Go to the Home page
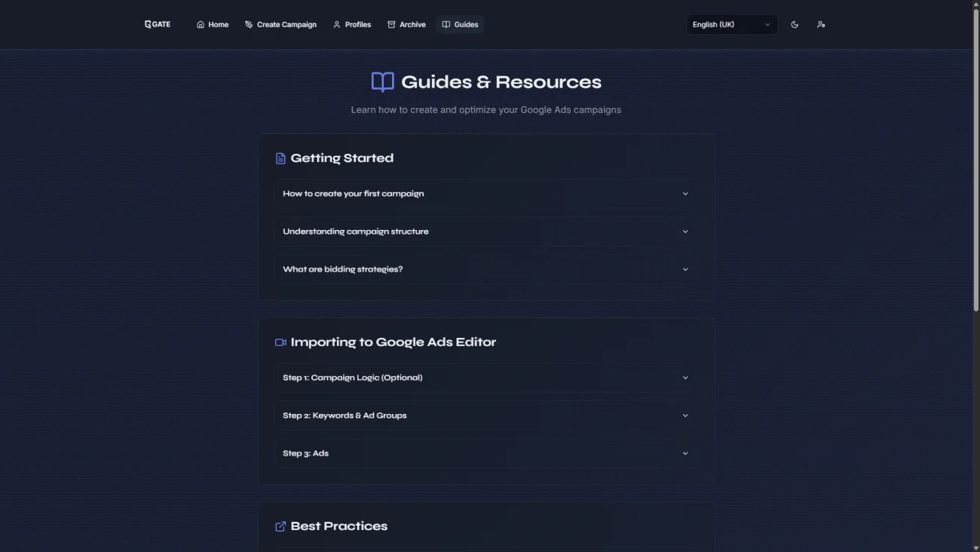The width and height of the screenshot is (980, 552). click(x=213, y=25)
